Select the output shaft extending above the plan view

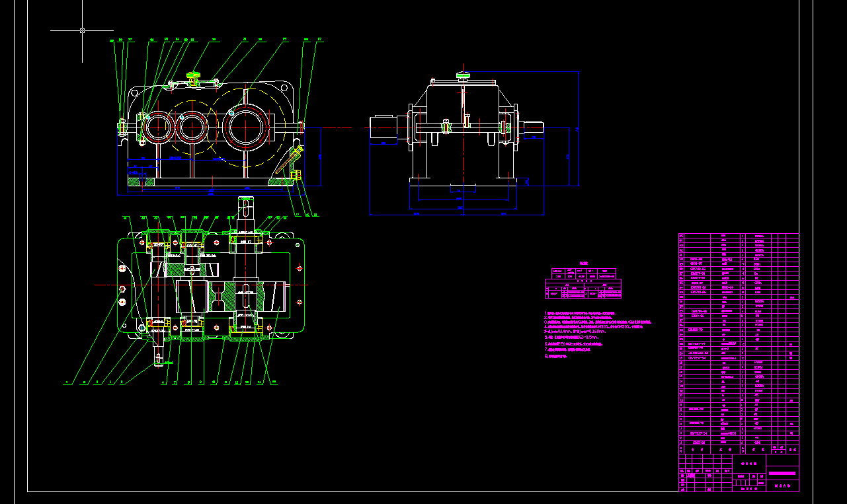coord(245,213)
